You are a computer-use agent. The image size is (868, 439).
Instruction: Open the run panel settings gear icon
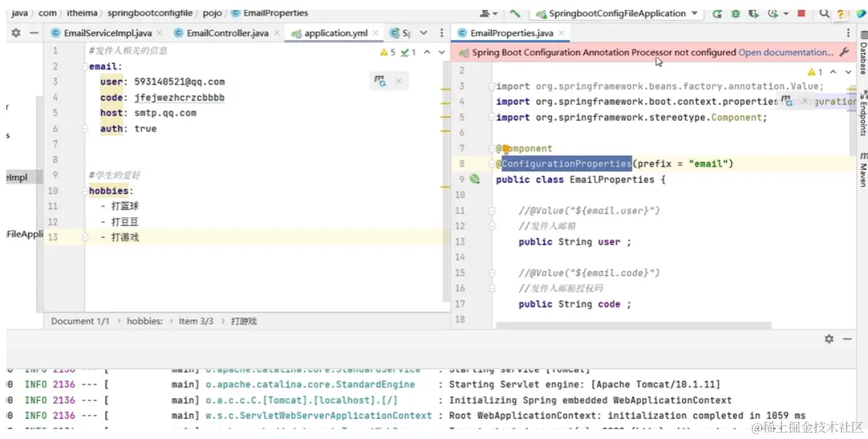coord(829,339)
